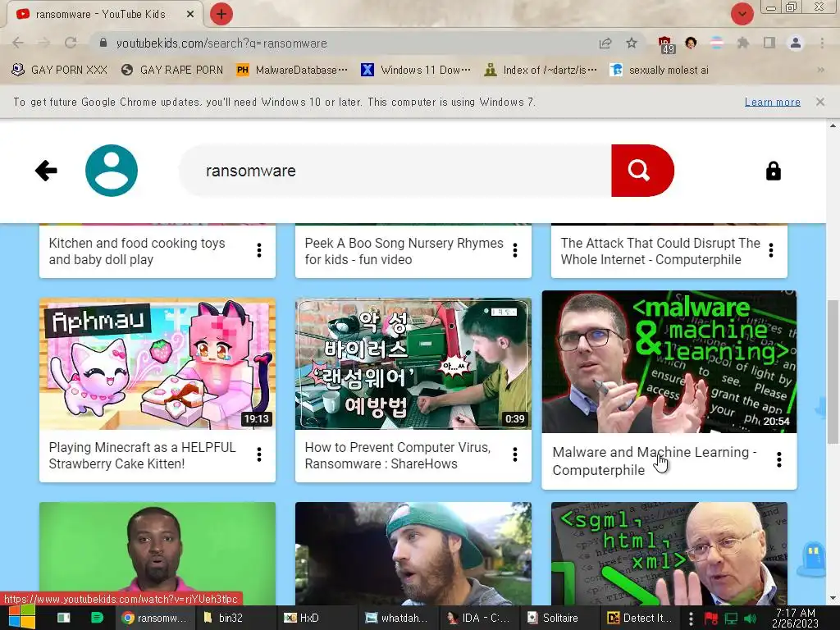This screenshot has width=840, height=630.
Task: Click the Learn more link
Action: 772,102
